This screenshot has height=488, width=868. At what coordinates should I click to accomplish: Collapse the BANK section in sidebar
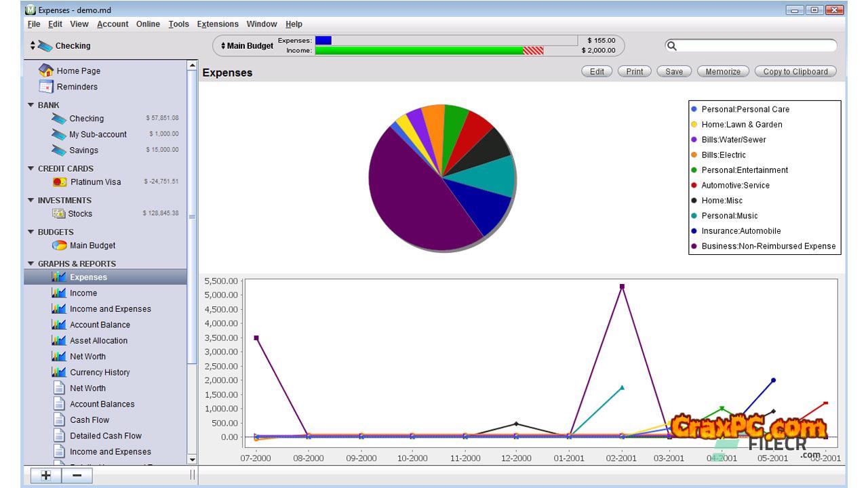coord(31,105)
